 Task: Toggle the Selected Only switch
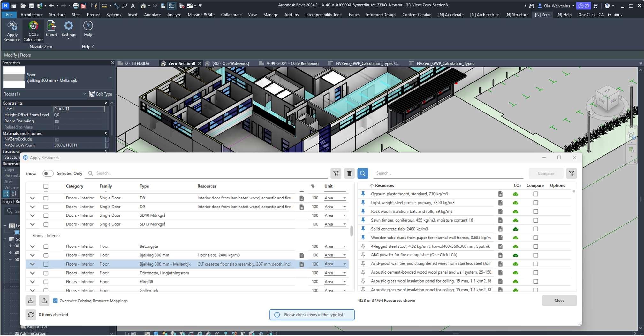tap(48, 173)
